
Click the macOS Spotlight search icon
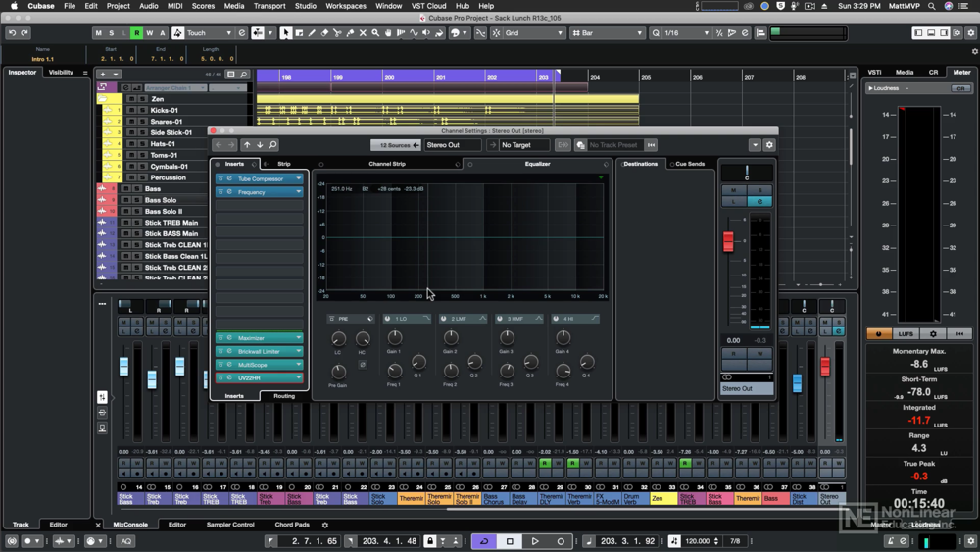click(931, 6)
